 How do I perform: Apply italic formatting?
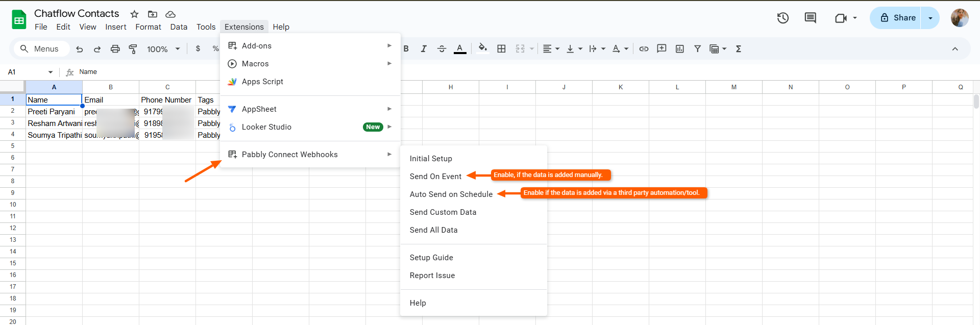point(424,49)
